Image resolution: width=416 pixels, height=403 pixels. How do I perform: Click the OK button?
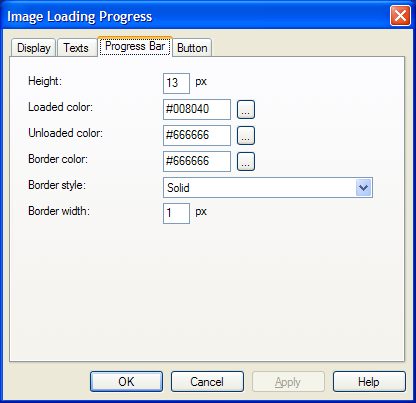pos(126,382)
